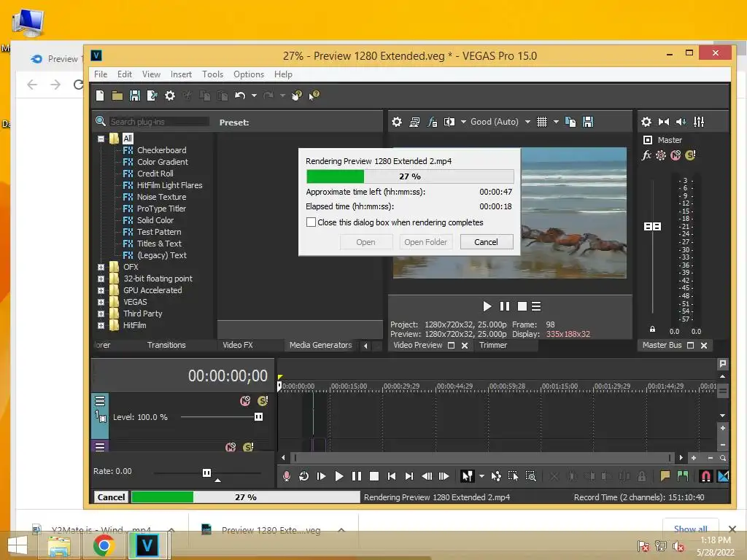Switch to the Video FX tab
Viewport: 747px width, 560px height.
pyautogui.click(x=238, y=345)
